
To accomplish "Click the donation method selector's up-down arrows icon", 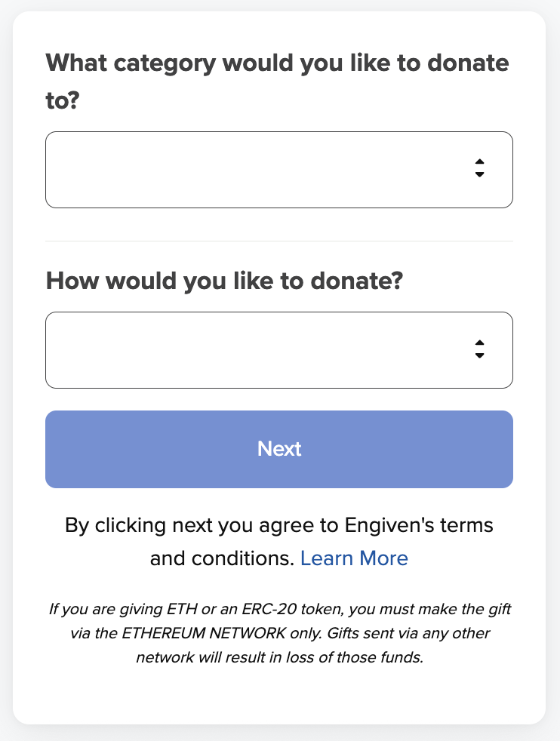I will click(479, 349).
